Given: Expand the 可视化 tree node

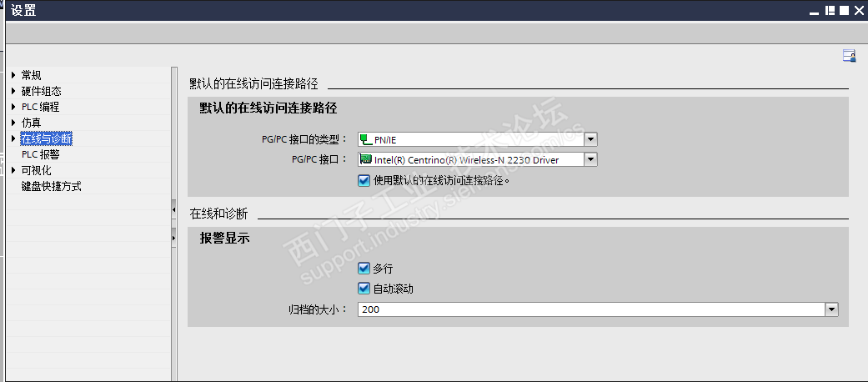Looking at the screenshot, I should coord(14,170).
